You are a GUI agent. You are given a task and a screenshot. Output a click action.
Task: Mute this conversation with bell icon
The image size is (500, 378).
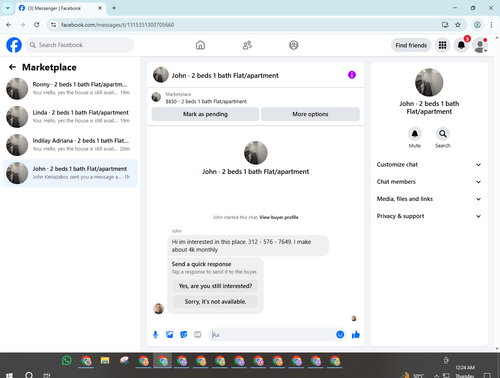click(x=415, y=134)
